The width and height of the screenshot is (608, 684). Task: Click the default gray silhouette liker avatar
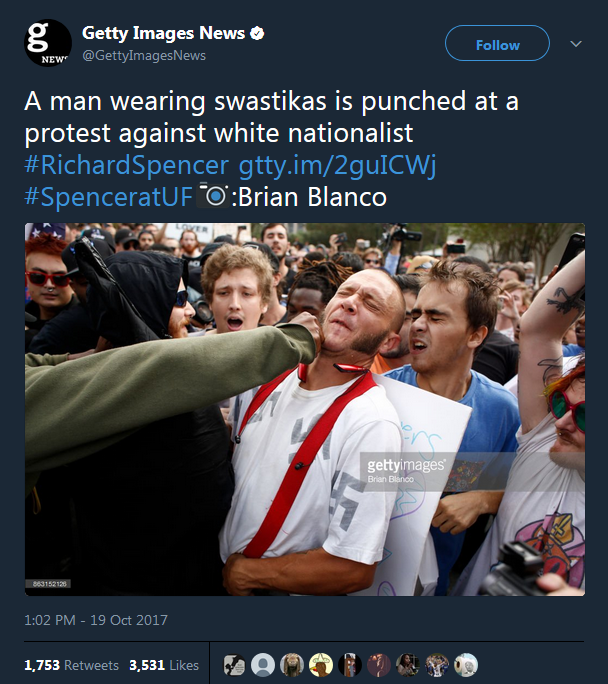[263, 665]
